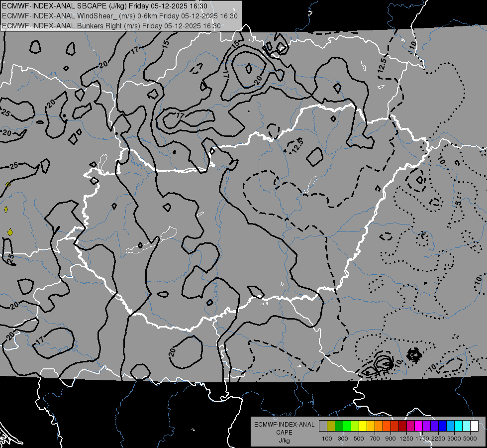Click the Bunkers Right (m/s) title line

[x=111, y=26]
